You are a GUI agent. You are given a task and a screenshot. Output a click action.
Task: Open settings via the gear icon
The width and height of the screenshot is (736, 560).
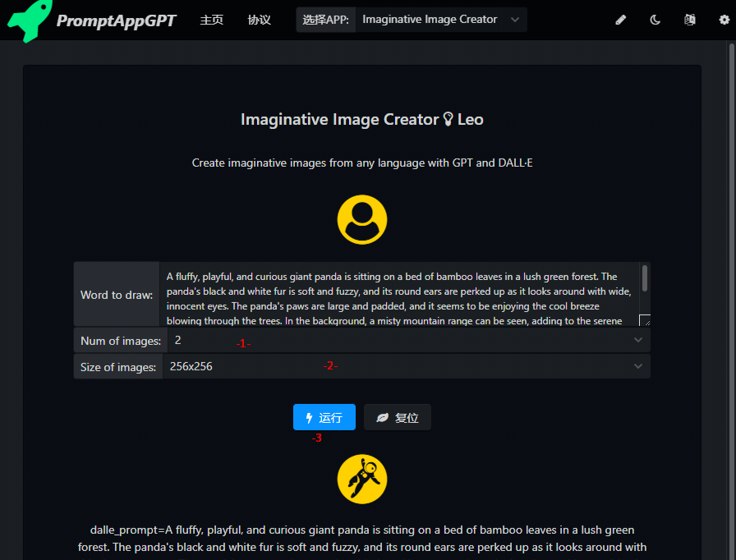pos(724,20)
